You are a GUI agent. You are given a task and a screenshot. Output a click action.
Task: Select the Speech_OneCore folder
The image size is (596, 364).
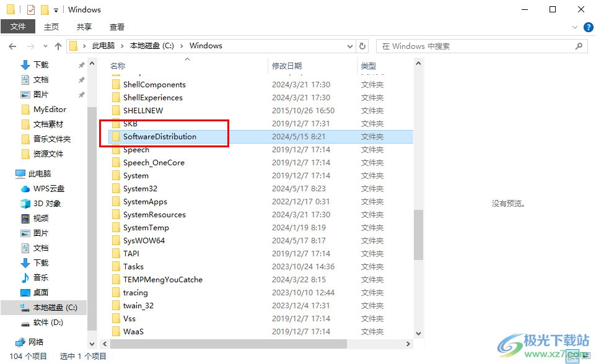[x=154, y=163]
